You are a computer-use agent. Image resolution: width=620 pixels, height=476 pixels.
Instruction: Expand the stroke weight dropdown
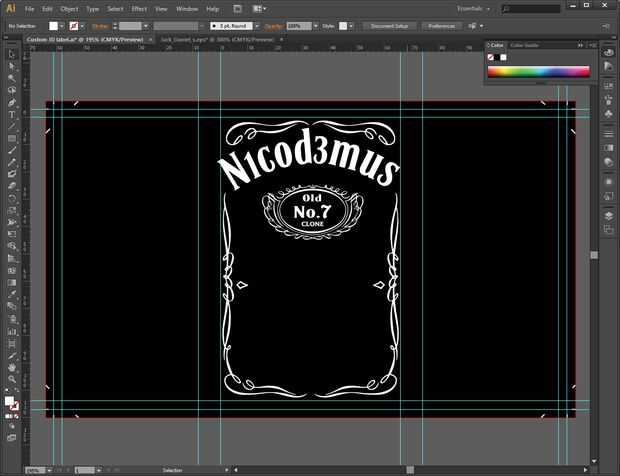click(x=146, y=26)
